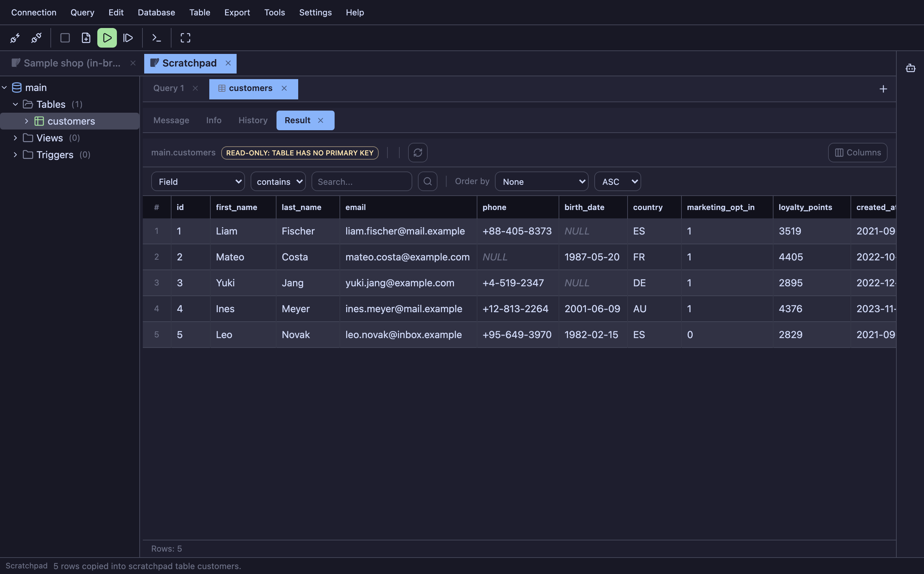Run query with the green play button
Viewport: 924px width, 574px height.
tap(107, 38)
